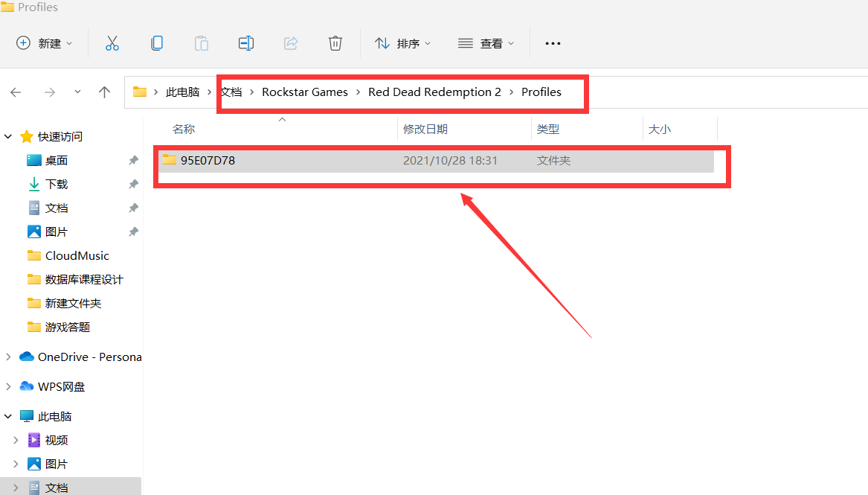Open pinned 文档 in quick access

click(x=57, y=208)
